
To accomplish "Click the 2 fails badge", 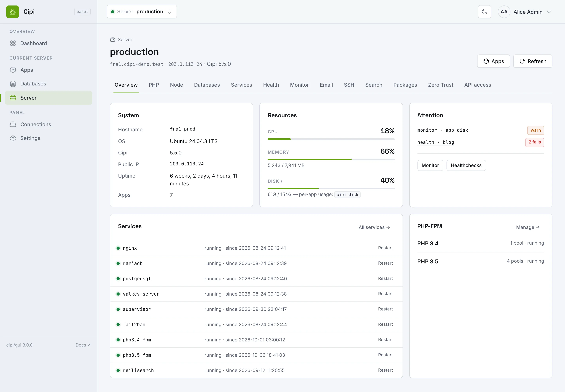I will click(x=535, y=142).
